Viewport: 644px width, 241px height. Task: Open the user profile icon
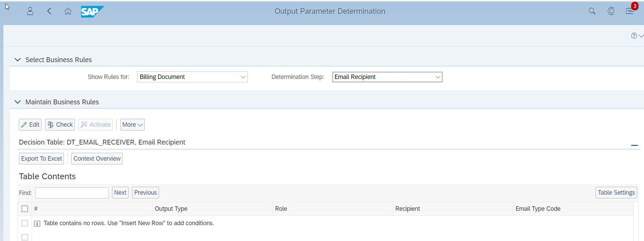coord(30,11)
